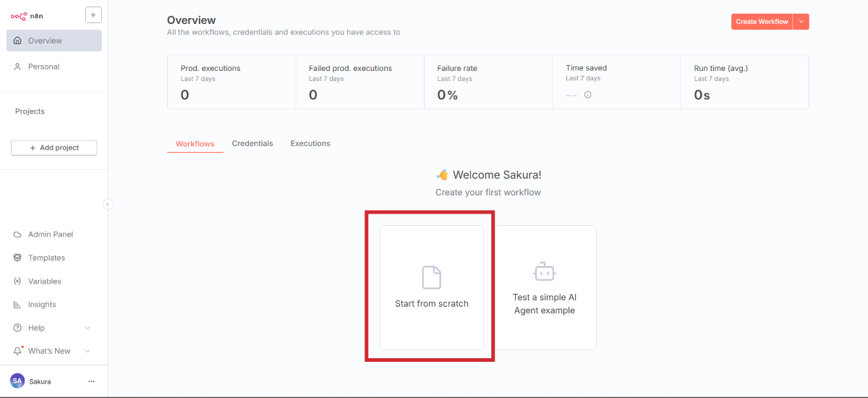Screen dimensions: 868x398
Task: Click the Create Workflow button
Action: (x=762, y=22)
